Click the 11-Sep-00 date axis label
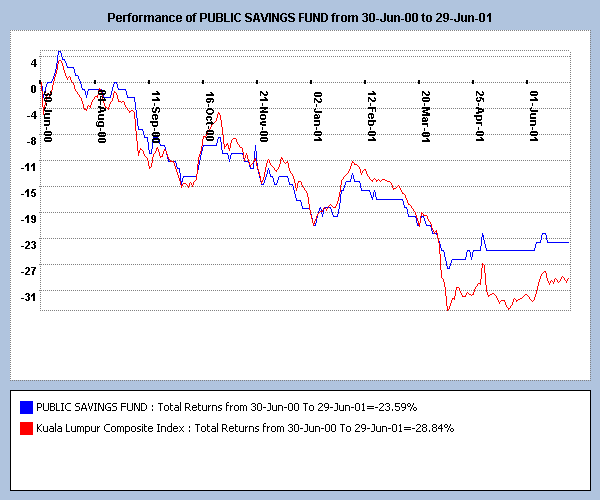Viewport: 600px width, 500px height. [155, 116]
